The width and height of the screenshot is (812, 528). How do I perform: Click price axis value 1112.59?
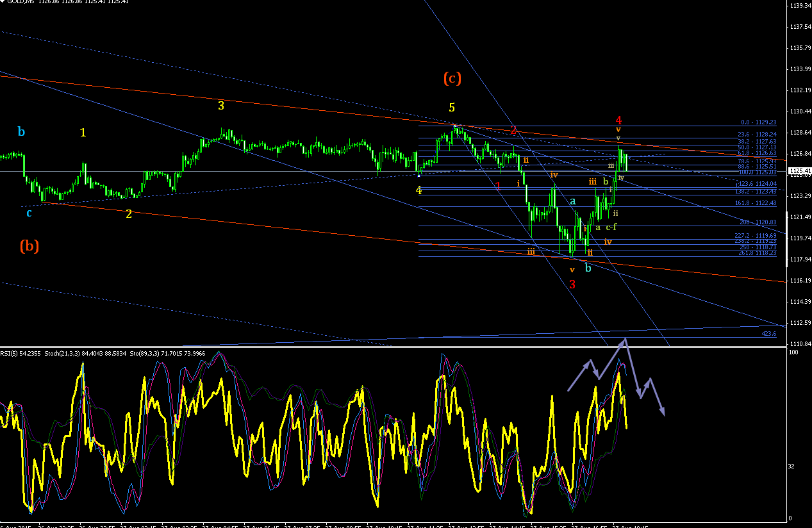point(800,323)
